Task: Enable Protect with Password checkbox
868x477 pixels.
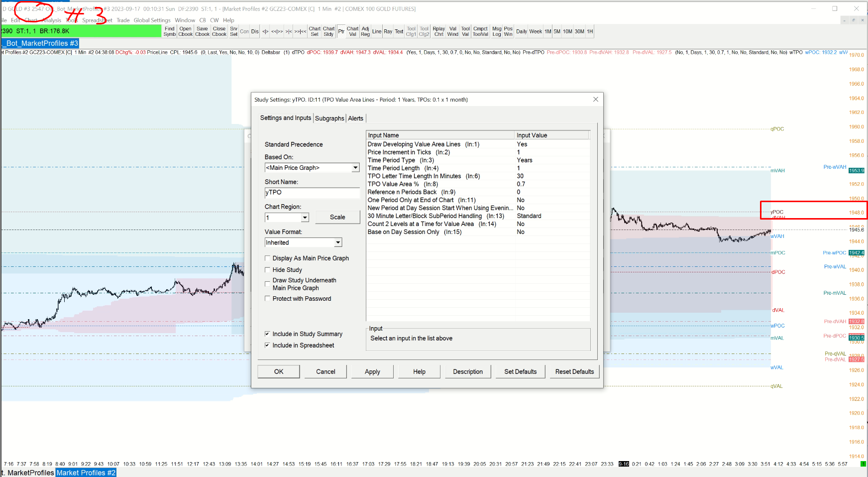Action: [x=267, y=299]
